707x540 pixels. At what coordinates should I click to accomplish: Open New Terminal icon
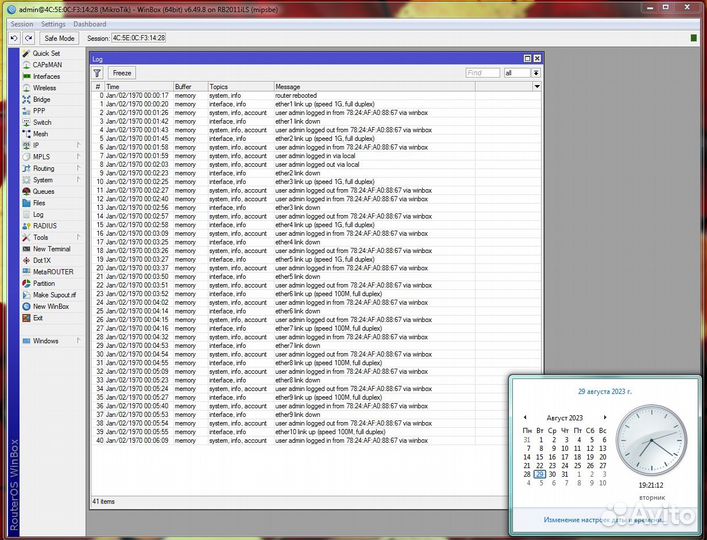coord(27,249)
